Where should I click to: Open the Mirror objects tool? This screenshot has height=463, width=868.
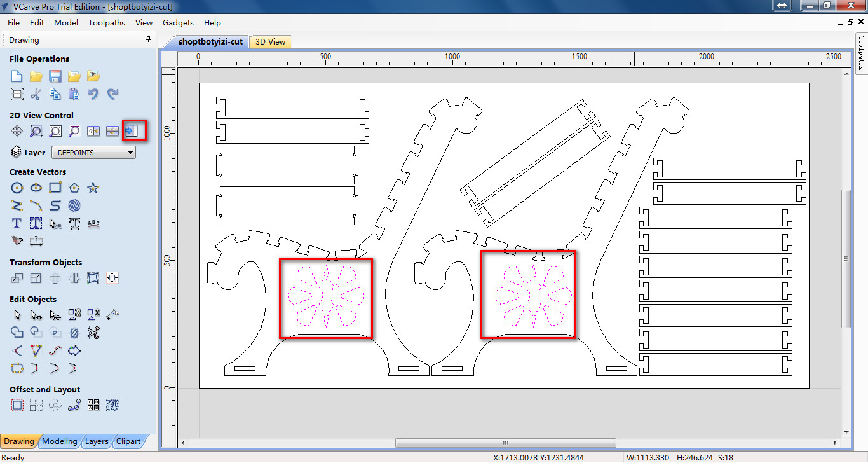(74, 278)
